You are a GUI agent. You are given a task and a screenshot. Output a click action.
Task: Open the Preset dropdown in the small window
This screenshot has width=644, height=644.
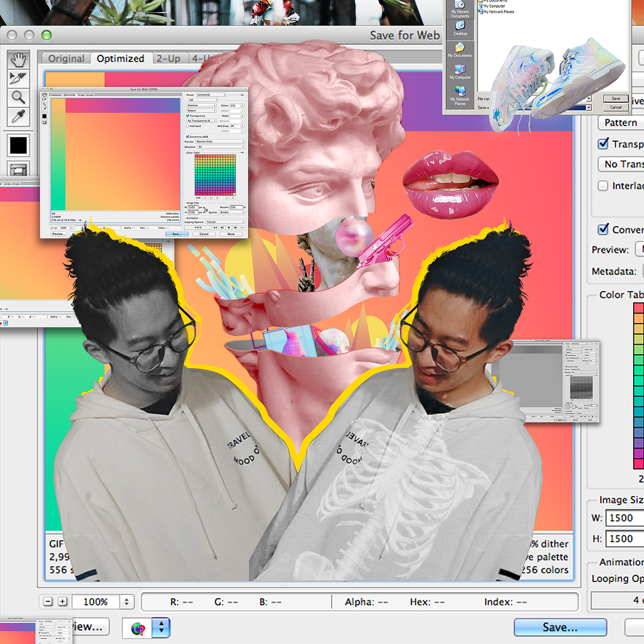pyautogui.click(x=211, y=95)
